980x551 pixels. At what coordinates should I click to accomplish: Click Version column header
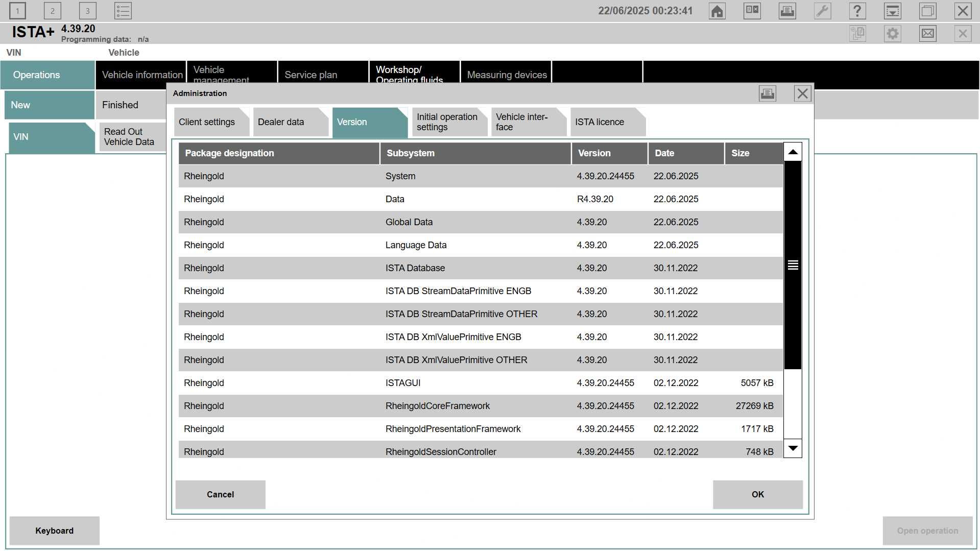(610, 153)
